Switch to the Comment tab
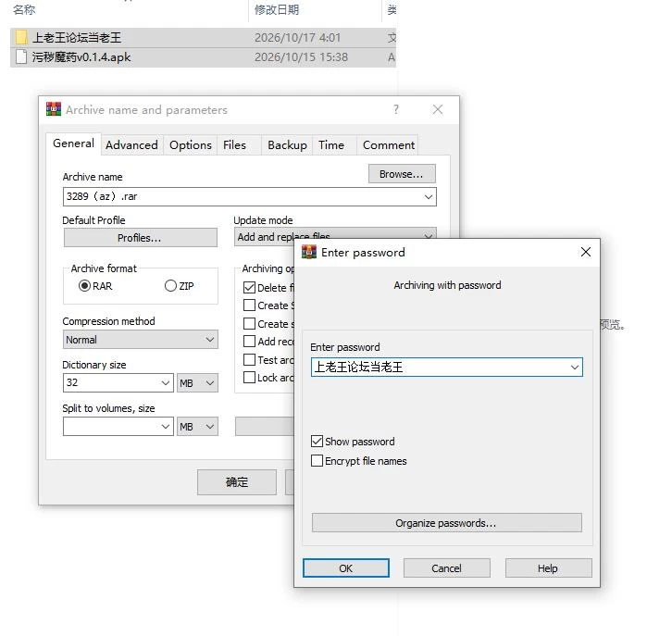 389,145
